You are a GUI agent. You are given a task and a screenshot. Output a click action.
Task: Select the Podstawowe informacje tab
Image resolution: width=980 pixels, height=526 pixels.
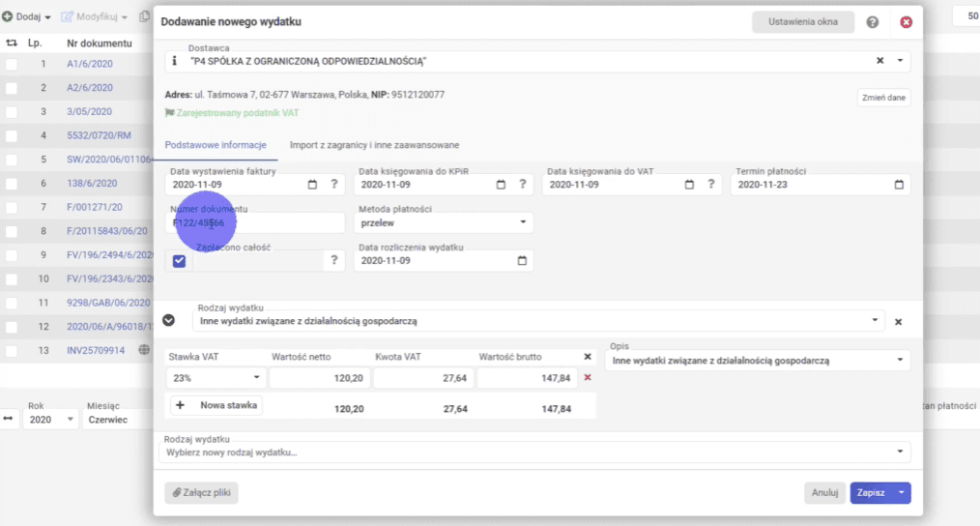[x=220, y=145]
